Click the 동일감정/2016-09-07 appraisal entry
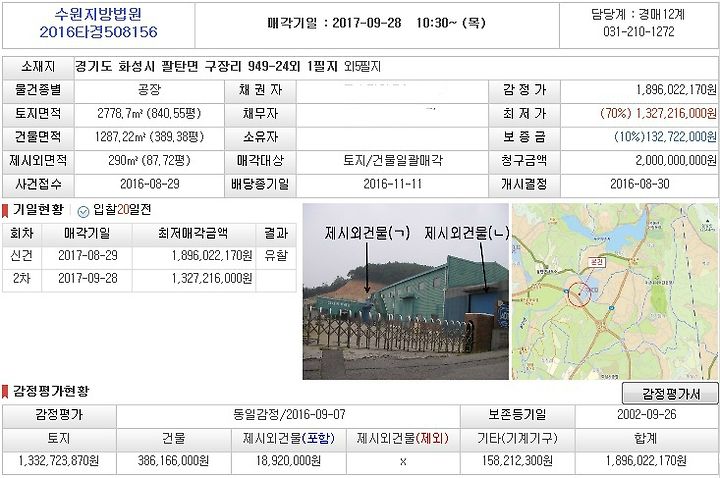This screenshot has width=720, height=478. point(289,415)
